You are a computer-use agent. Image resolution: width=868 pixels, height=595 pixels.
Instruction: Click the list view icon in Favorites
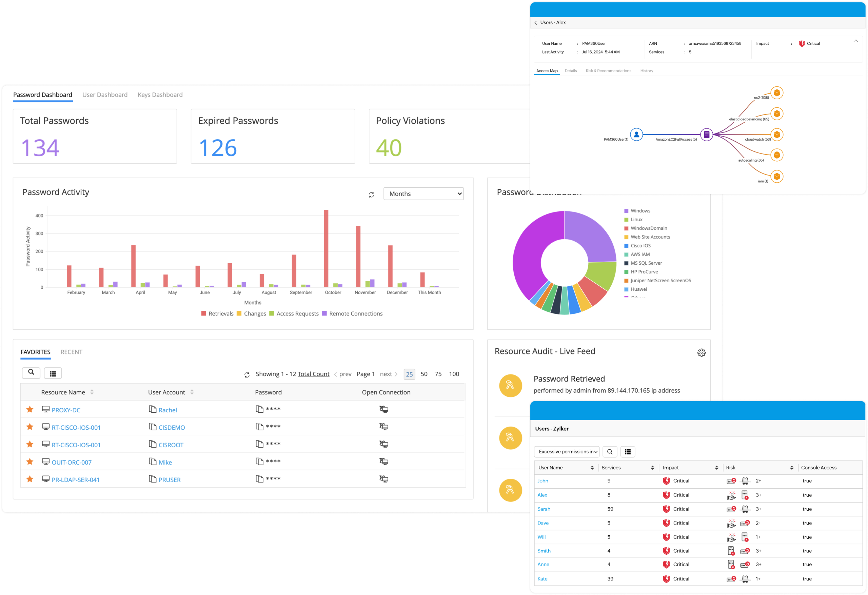53,373
